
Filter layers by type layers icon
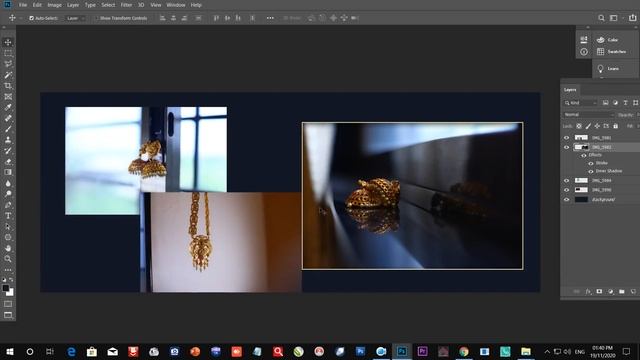625,103
